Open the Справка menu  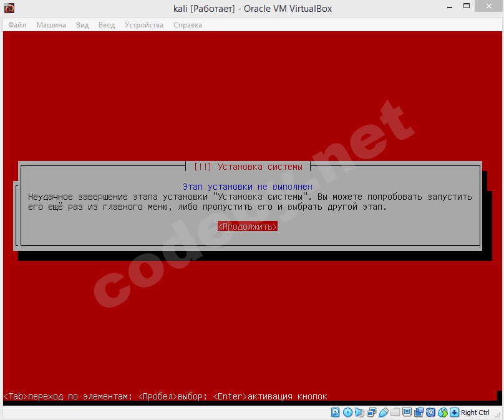tap(188, 25)
